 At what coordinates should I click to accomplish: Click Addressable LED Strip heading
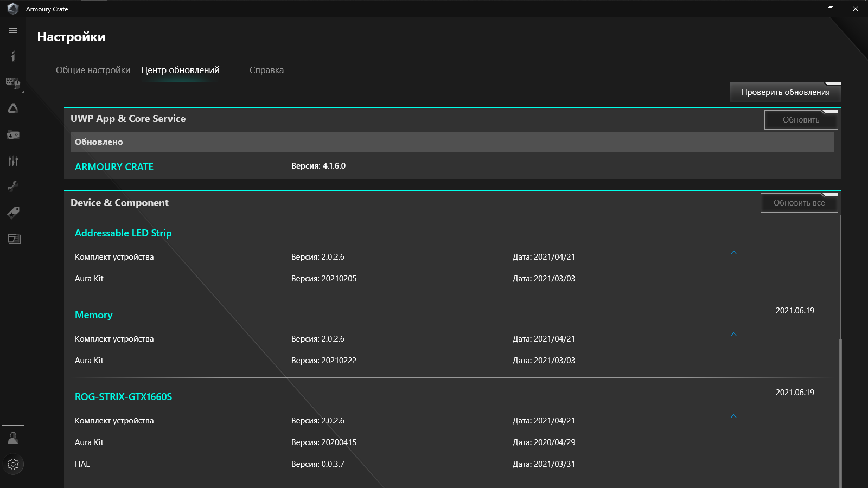click(x=123, y=233)
